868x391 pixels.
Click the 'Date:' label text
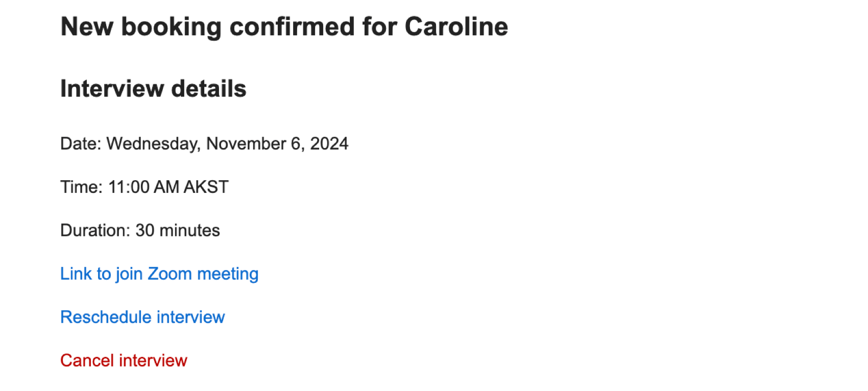point(81,144)
